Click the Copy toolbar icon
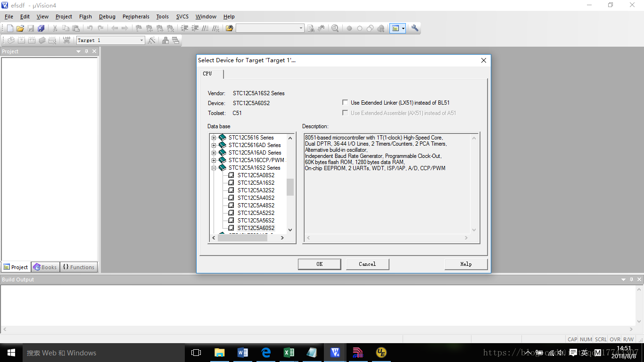Image resolution: width=644 pixels, height=362 pixels. (x=66, y=28)
